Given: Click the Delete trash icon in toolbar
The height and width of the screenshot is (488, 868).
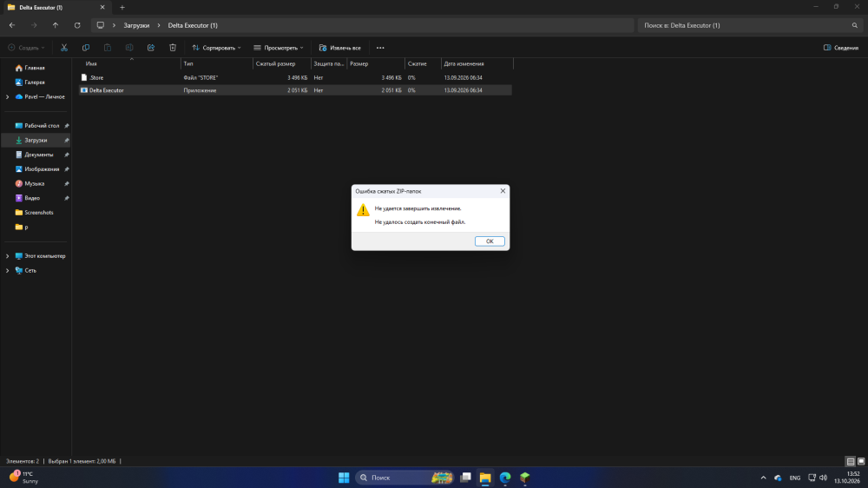Looking at the screenshot, I should pos(173,48).
